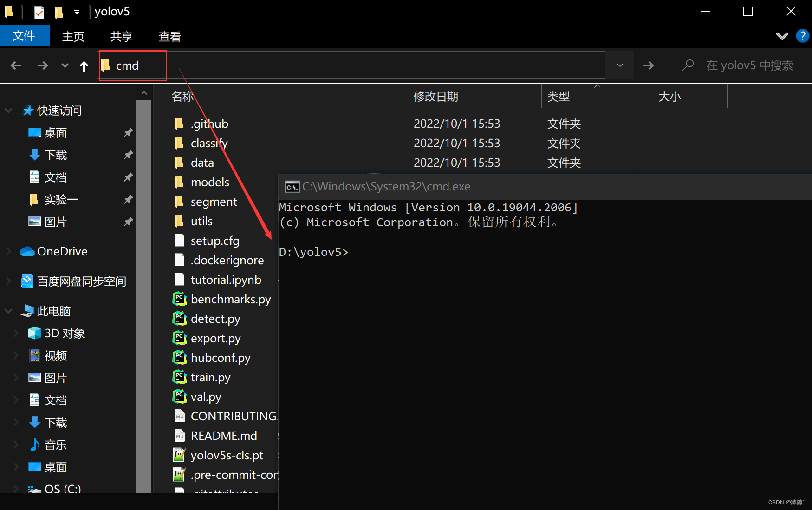Open the 查看 ribbon tab

(x=170, y=36)
